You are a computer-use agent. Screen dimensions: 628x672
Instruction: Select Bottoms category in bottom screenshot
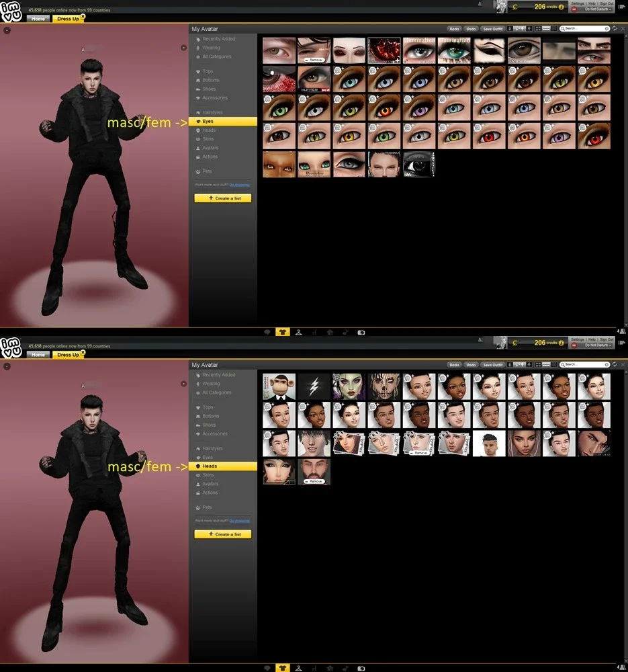coord(210,416)
